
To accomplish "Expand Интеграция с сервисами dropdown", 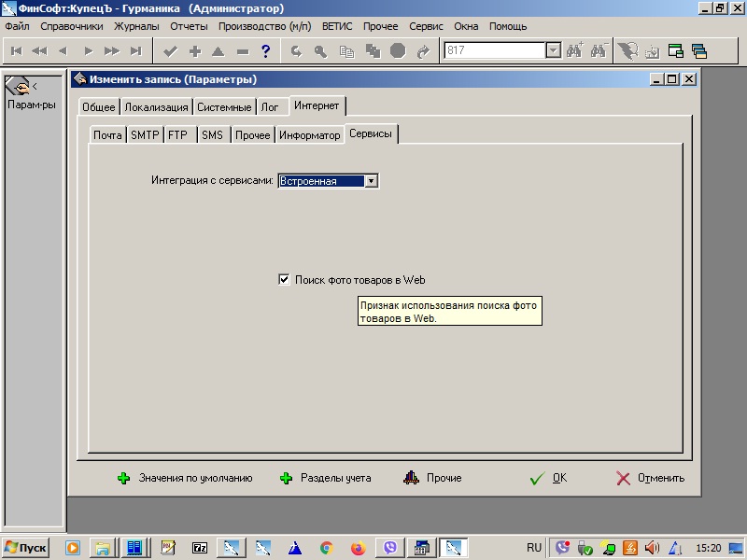I will [371, 181].
